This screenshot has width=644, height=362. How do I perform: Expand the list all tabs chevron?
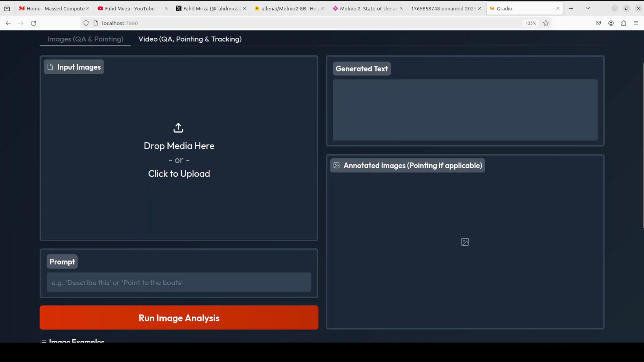point(588,8)
